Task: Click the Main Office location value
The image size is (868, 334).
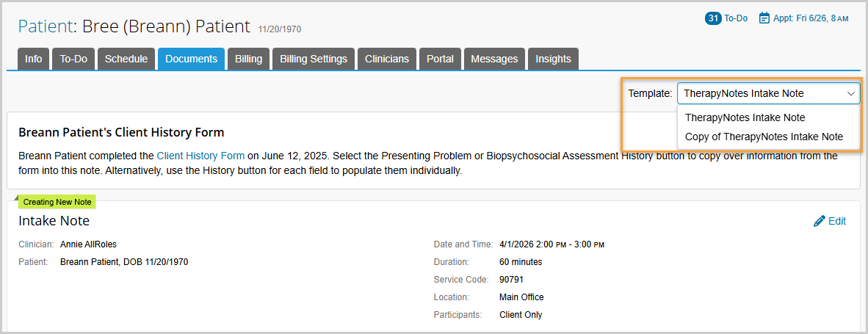Action: click(x=521, y=297)
